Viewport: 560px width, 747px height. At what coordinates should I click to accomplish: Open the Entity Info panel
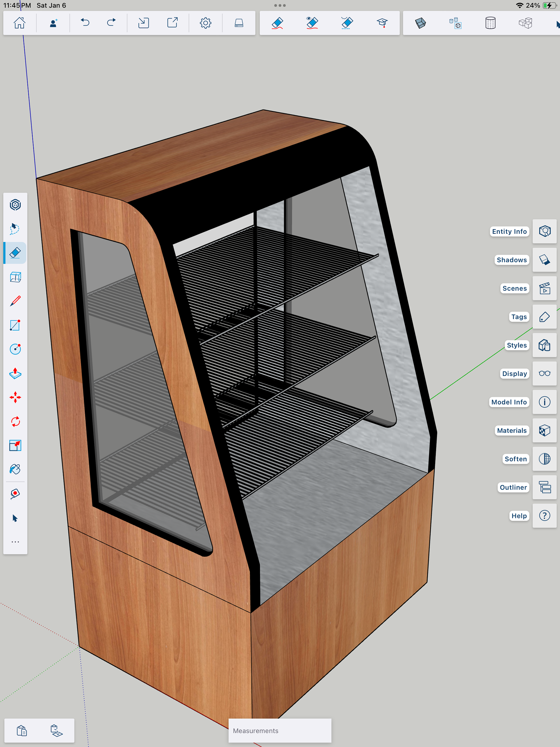click(544, 231)
